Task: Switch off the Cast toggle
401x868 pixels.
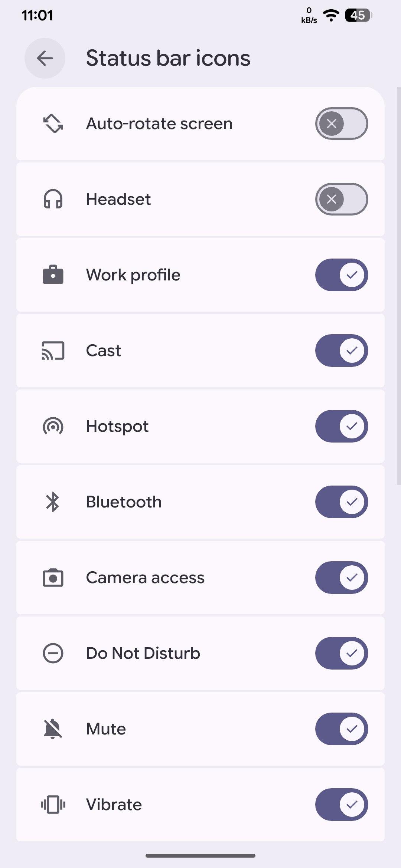Action: point(342,351)
